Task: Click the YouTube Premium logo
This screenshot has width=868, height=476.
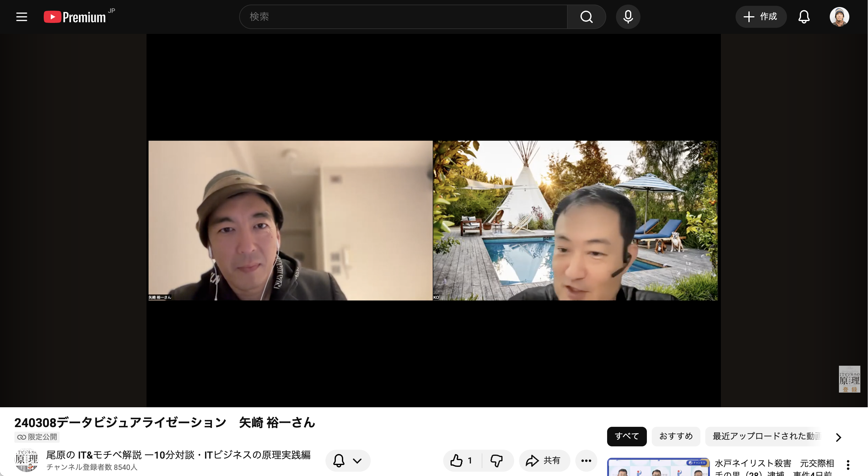Action: [x=75, y=17]
